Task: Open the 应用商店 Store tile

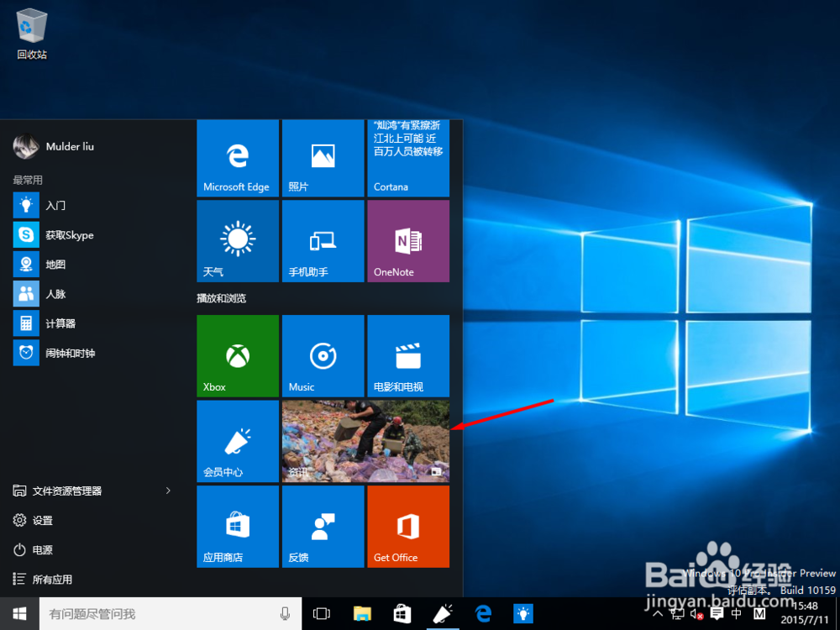Action: tap(238, 527)
